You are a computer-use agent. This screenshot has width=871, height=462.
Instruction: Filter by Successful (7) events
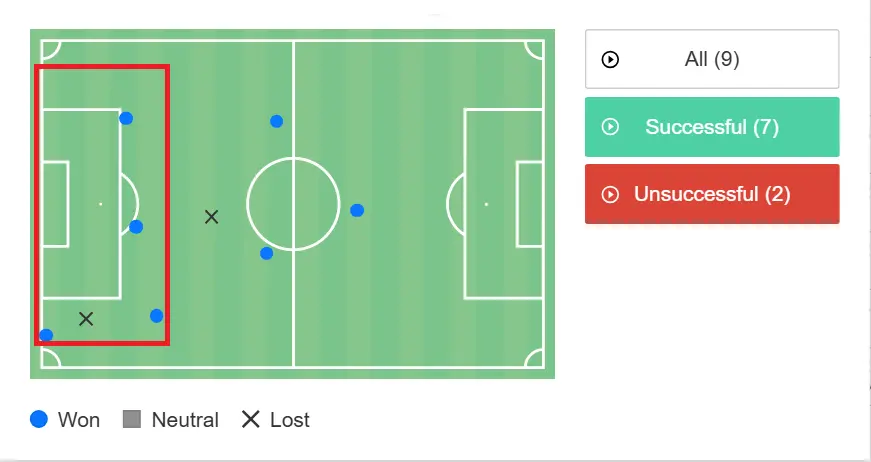tap(711, 127)
